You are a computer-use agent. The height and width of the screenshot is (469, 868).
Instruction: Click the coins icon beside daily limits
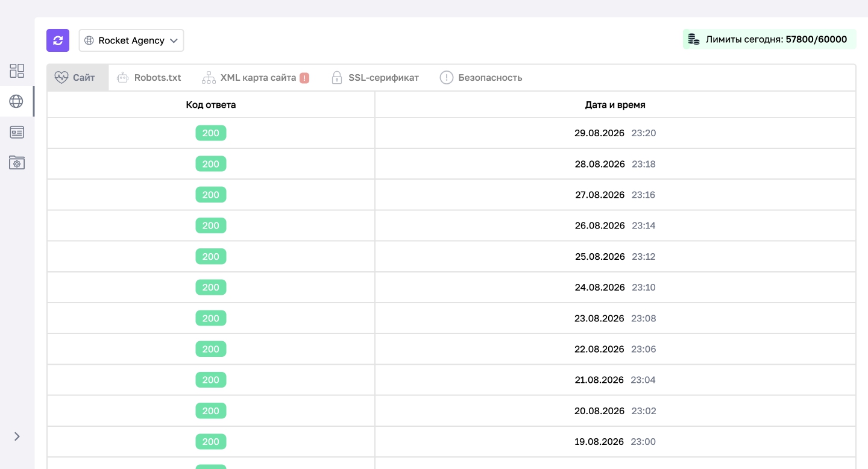694,40
